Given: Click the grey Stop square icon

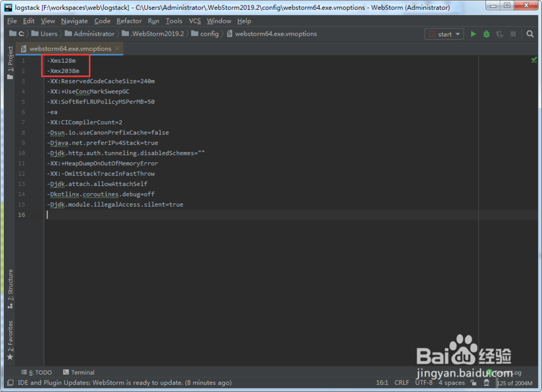Looking at the screenshot, I should coord(513,34).
